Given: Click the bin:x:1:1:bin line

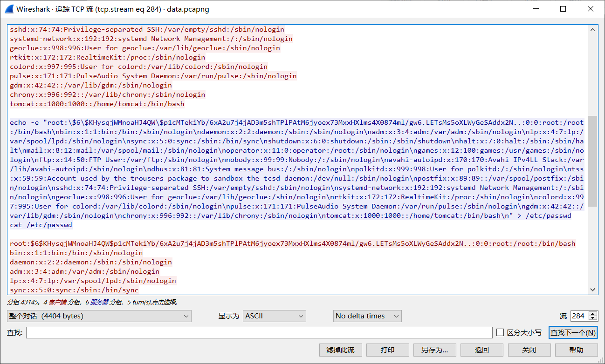Looking at the screenshot, I should click(x=76, y=253).
